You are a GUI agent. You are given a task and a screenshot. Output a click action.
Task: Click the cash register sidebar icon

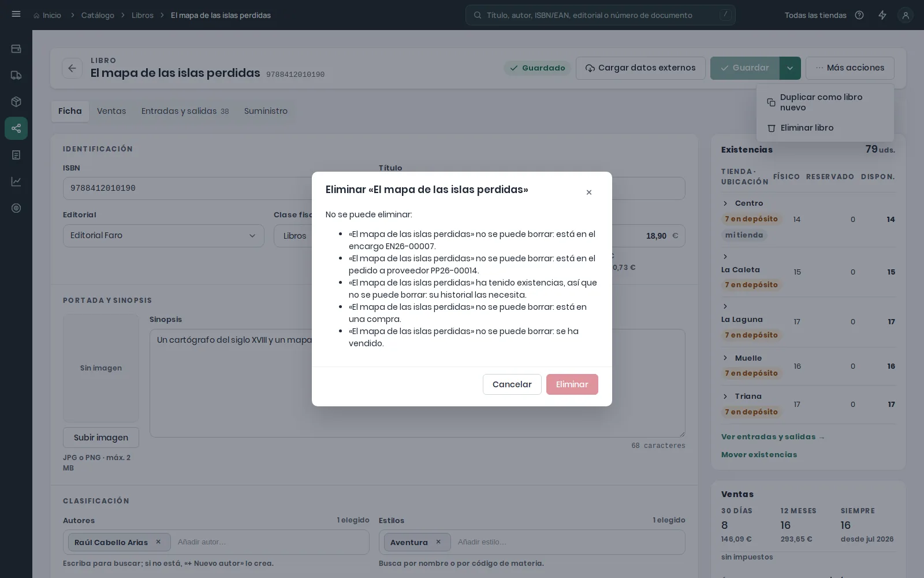[16, 49]
